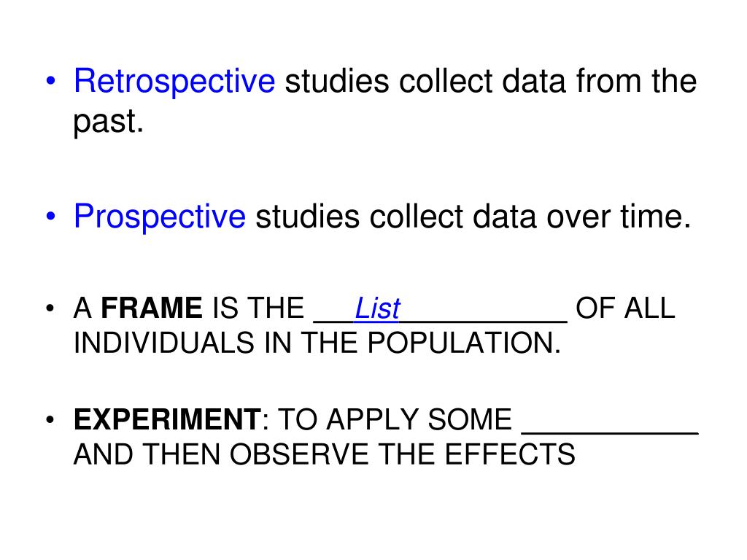Select the bold word EXPERIMENT

[167, 420]
